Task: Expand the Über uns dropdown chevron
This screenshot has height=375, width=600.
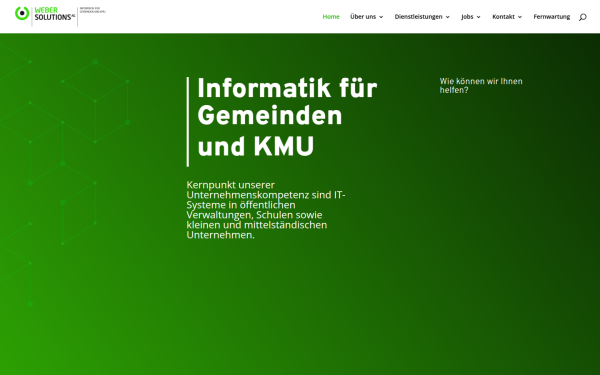Action: [x=381, y=17]
